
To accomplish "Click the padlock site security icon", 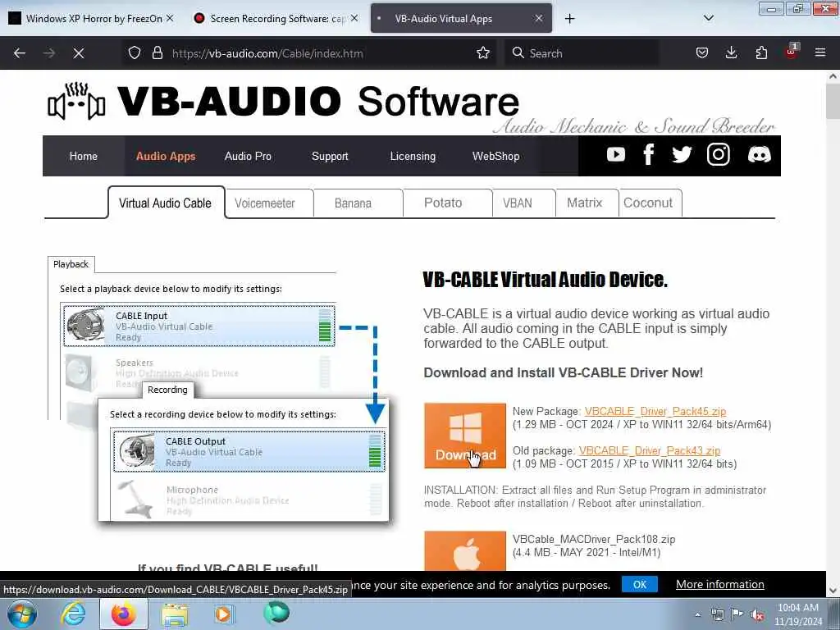I will [x=157, y=53].
